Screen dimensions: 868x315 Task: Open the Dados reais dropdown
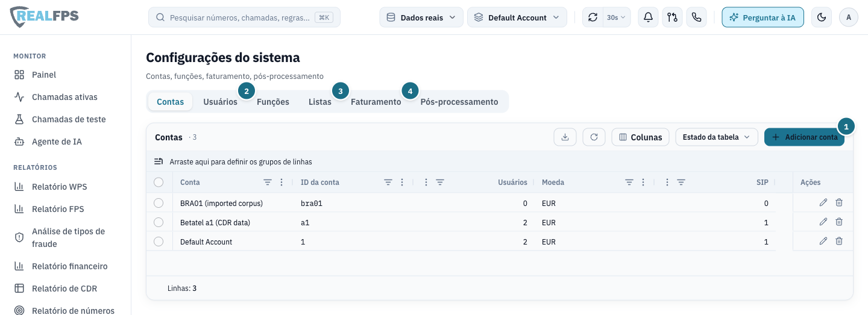coord(421,17)
